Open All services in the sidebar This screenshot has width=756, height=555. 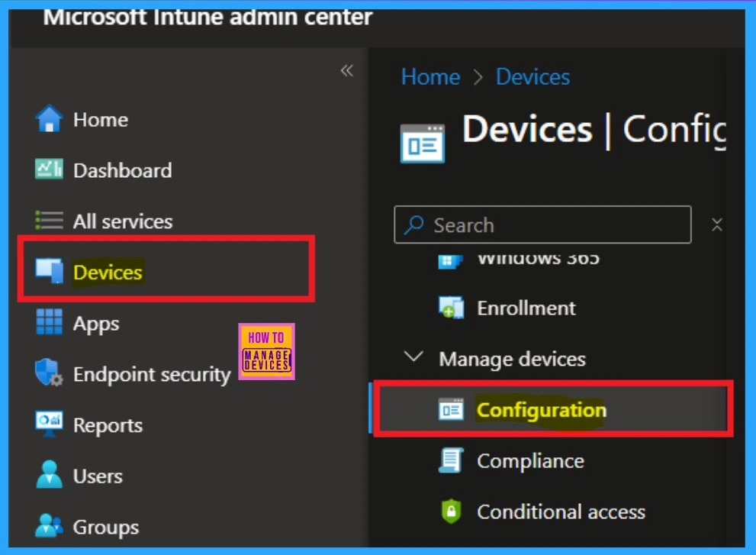tap(123, 221)
